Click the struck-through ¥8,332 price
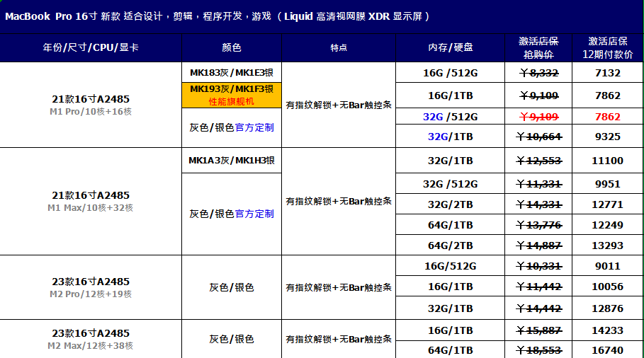This screenshot has width=644, height=358. click(538, 73)
